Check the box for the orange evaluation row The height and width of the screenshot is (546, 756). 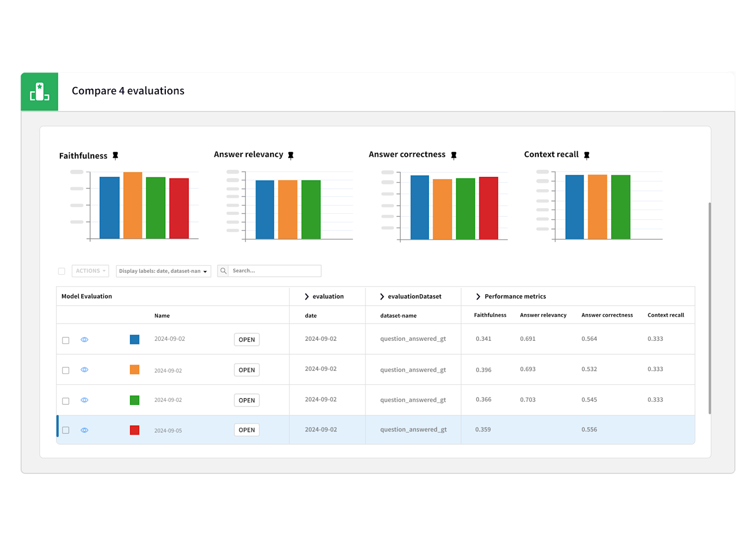pyautogui.click(x=66, y=371)
